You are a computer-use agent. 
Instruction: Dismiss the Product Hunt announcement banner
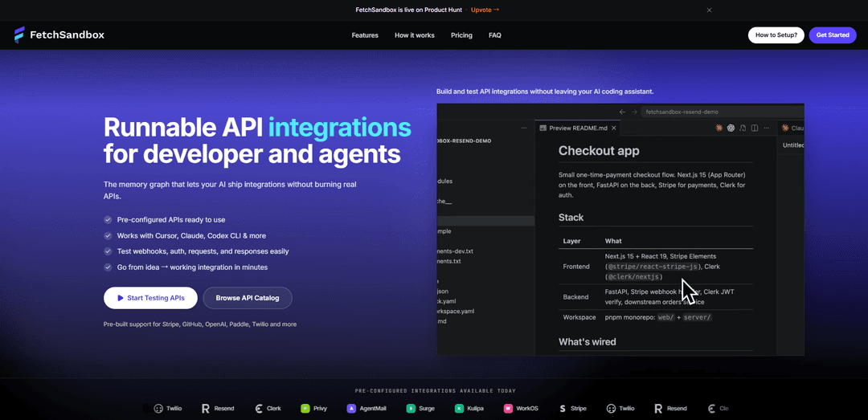[709, 10]
